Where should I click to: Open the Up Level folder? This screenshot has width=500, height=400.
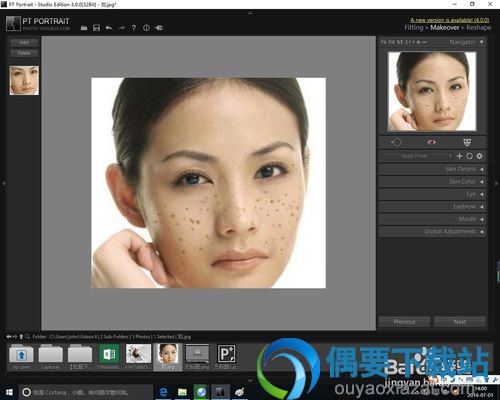tap(21, 357)
